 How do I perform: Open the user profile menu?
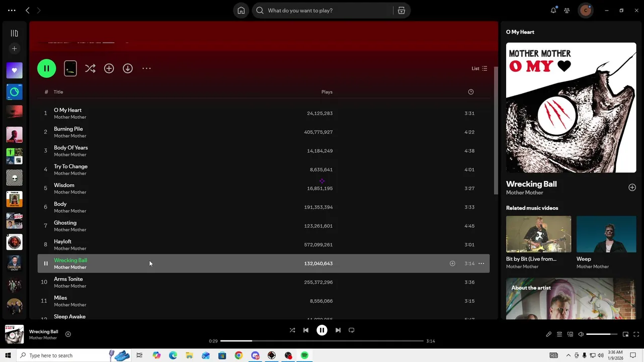585,10
